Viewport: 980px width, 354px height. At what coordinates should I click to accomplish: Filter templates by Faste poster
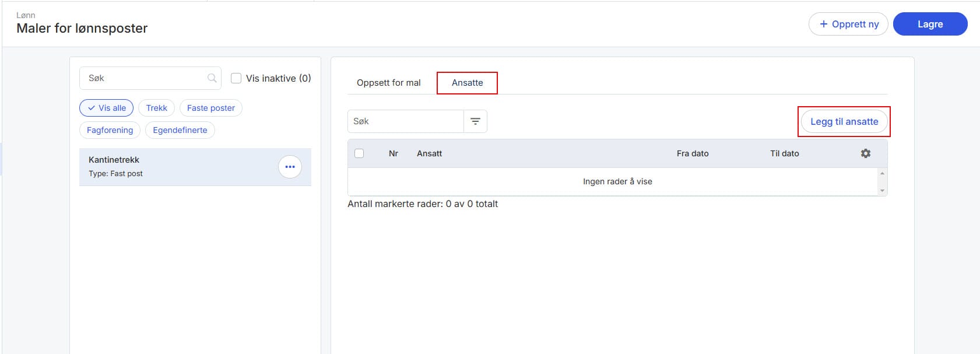pos(210,108)
